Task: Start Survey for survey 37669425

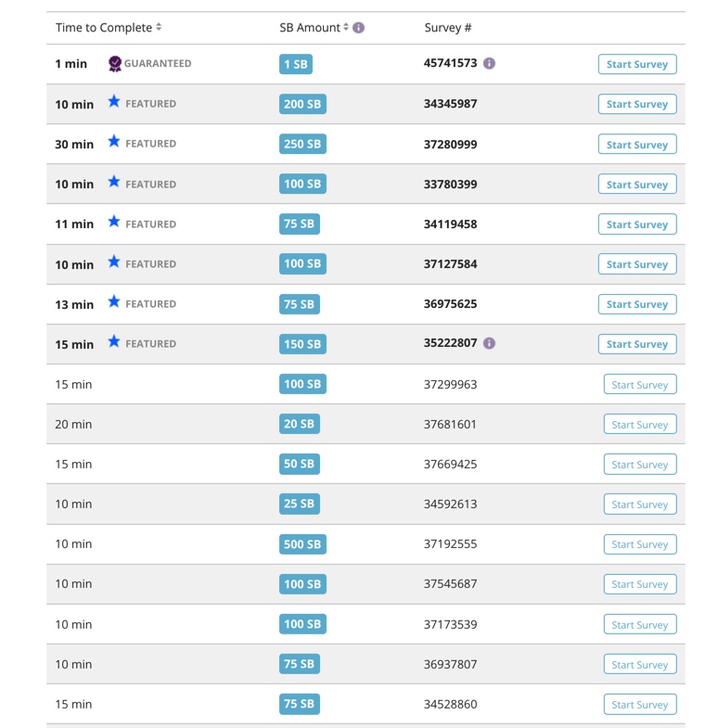Action: tap(639, 465)
